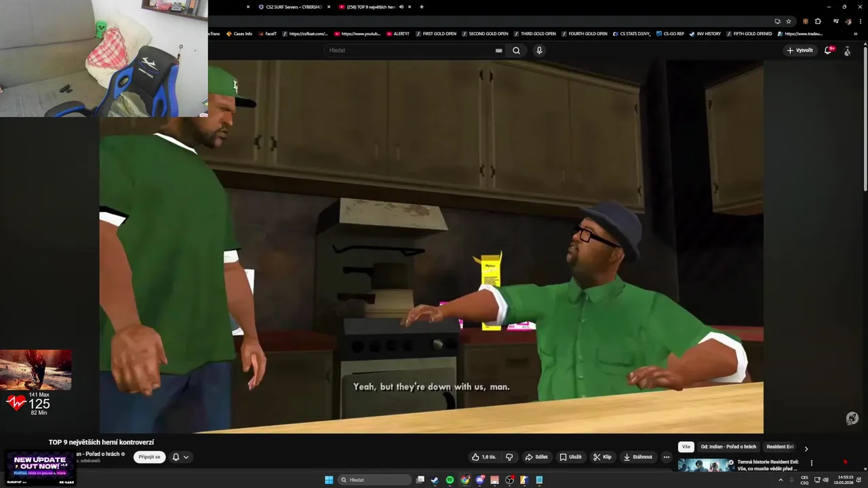Open taskbar volume control speaker icon
The height and width of the screenshot is (488, 868).
tap(825, 480)
